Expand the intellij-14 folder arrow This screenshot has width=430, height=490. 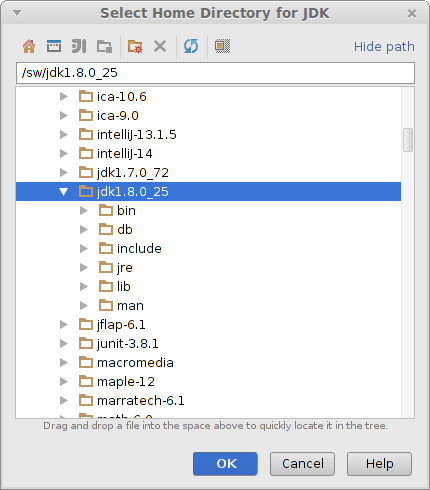(x=63, y=154)
